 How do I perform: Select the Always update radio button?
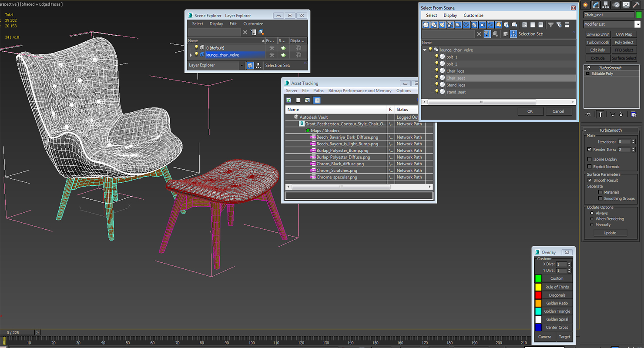[592, 213]
